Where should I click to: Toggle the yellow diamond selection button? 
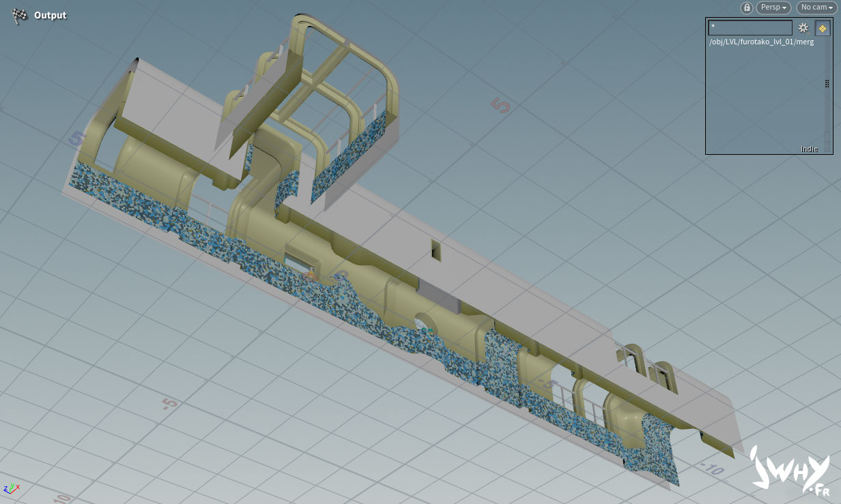[x=822, y=28]
